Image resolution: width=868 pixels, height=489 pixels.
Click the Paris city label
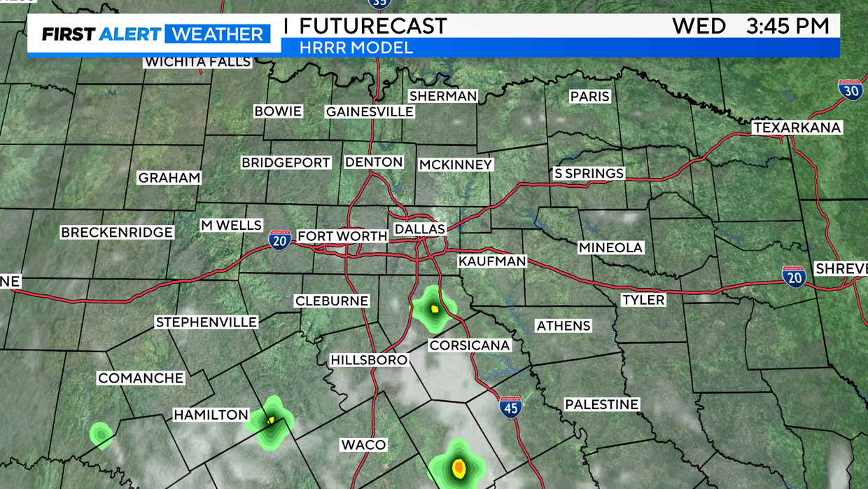click(x=589, y=97)
